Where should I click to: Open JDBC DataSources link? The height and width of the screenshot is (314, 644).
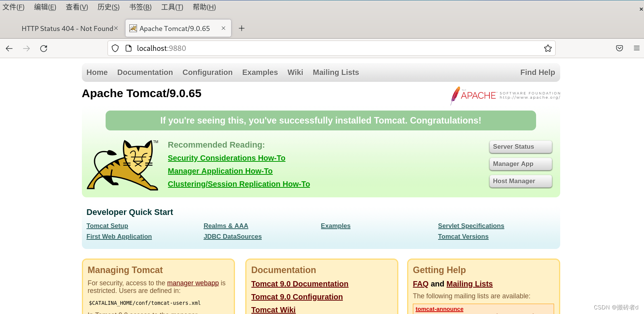(x=233, y=236)
